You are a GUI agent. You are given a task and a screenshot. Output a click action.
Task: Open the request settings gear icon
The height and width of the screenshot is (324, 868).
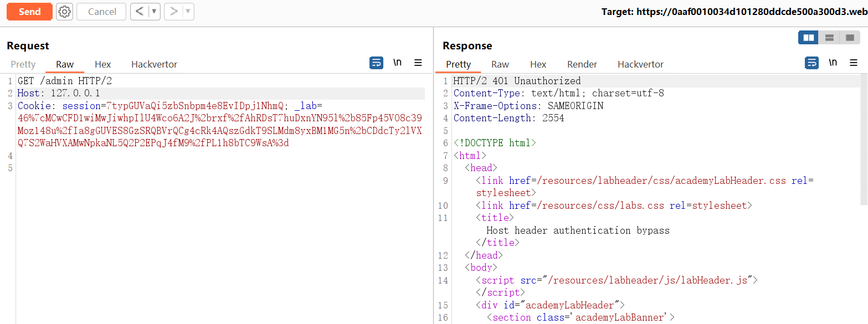point(65,12)
